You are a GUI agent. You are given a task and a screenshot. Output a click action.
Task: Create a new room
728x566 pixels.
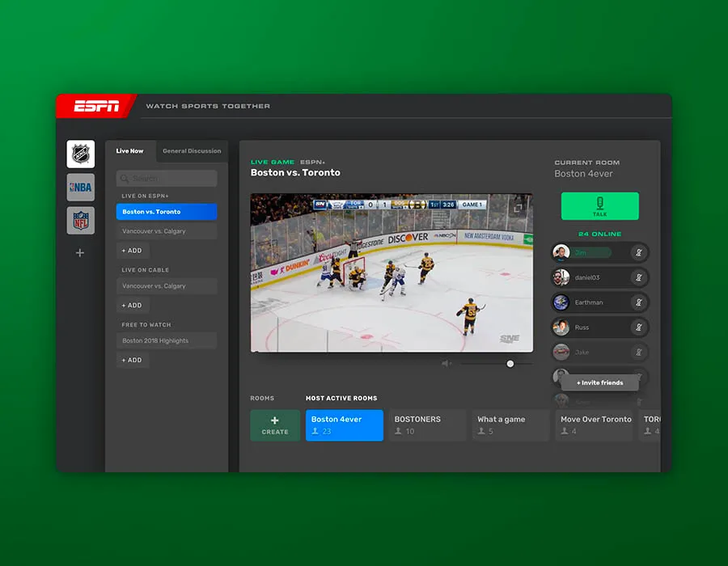point(275,425)
